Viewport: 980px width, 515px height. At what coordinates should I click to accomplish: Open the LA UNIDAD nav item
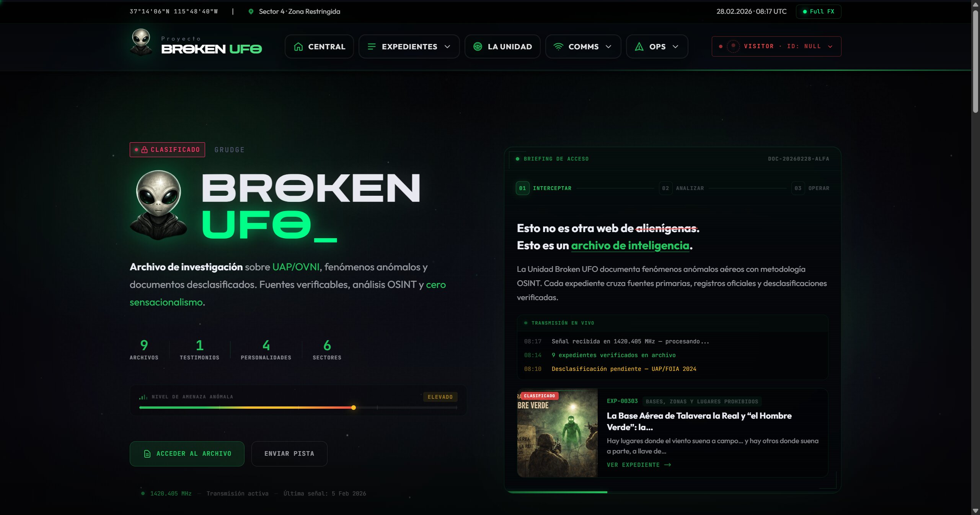pyautogui.click(x=502, y=47)
